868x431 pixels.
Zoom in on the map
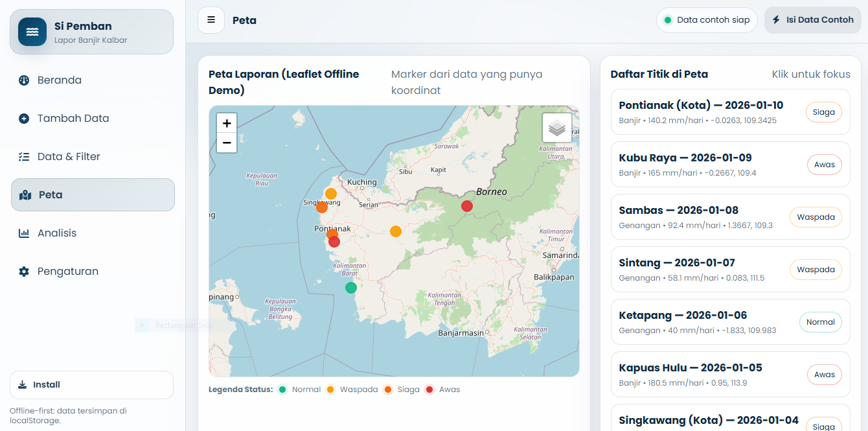(227, 123)
